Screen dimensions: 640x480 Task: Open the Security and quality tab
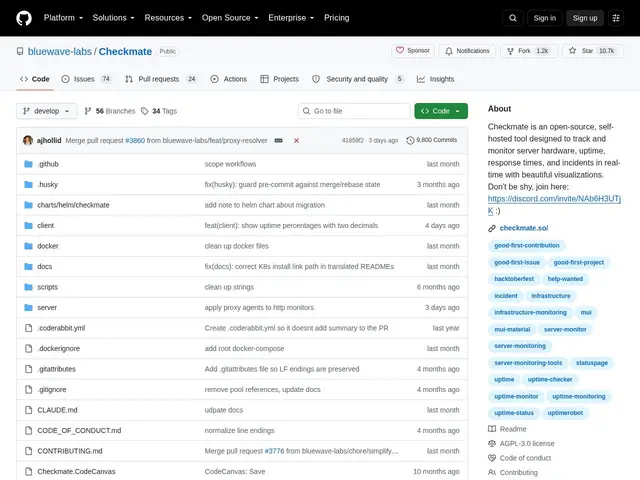click(358, 79)
